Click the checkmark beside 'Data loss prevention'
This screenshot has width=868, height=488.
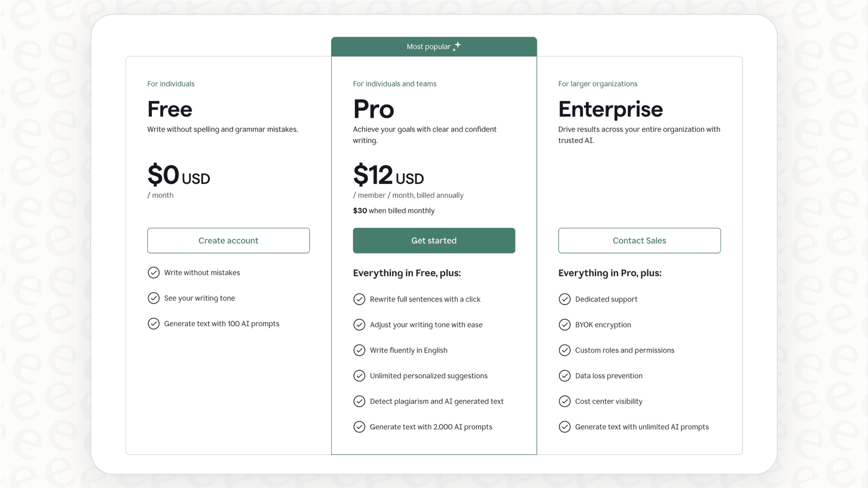pyautogui.click(x=565, y=376)
